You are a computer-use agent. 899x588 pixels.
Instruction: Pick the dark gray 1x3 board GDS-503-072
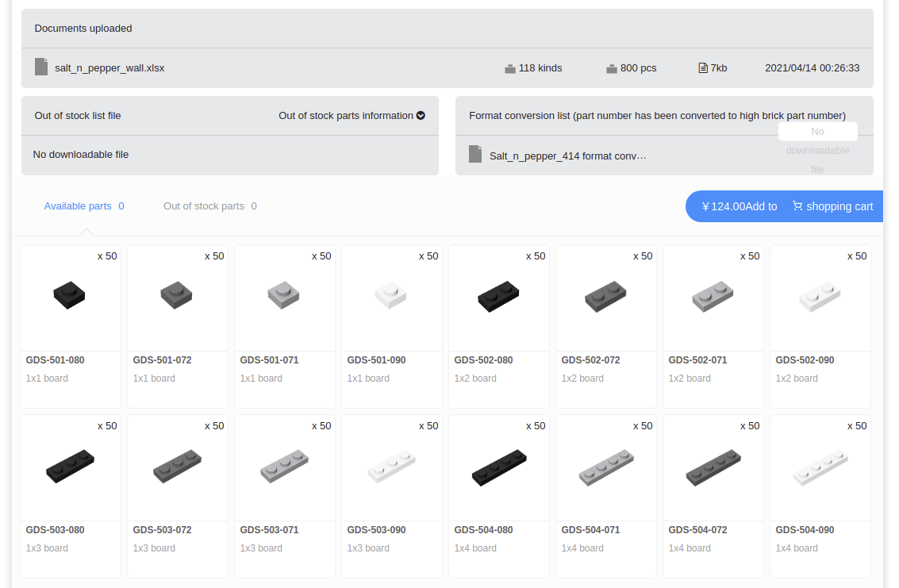177,467
